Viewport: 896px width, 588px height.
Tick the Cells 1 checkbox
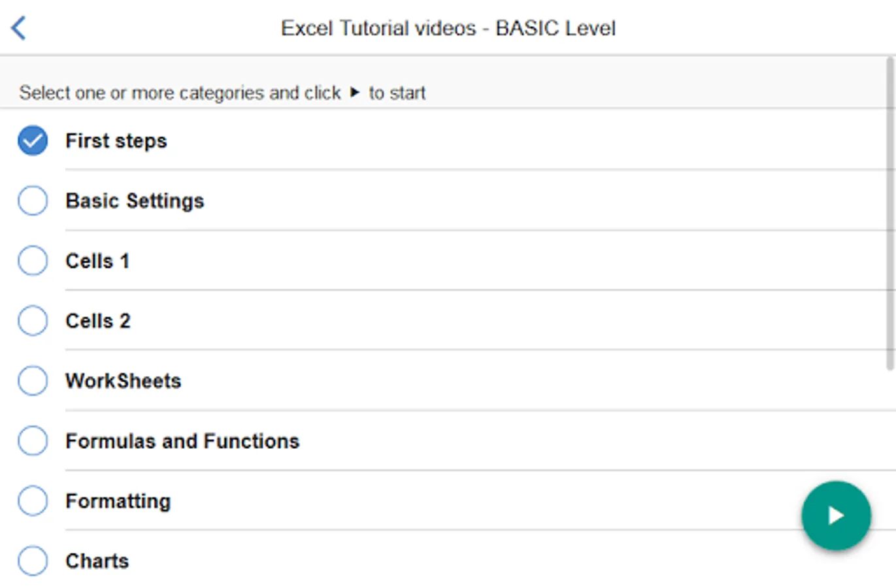click(33, 261)
